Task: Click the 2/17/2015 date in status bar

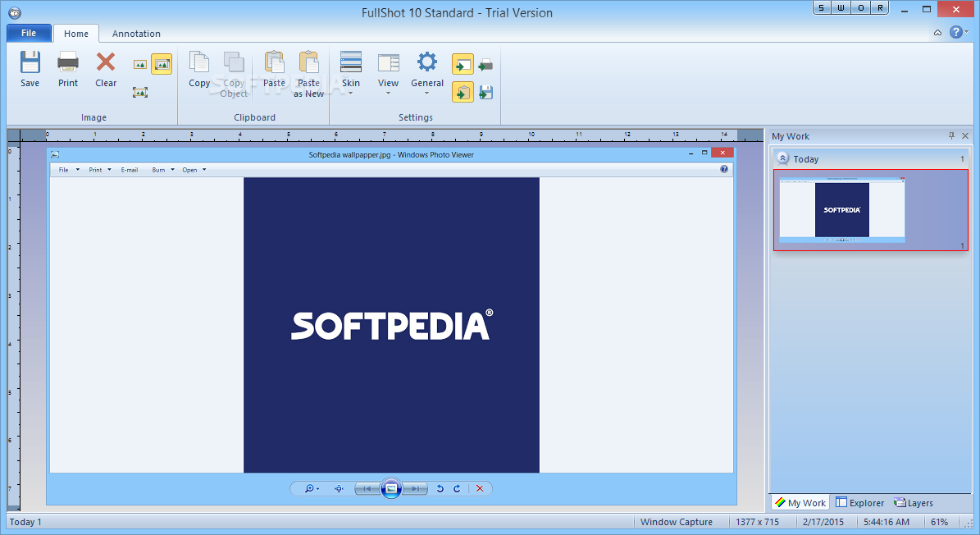Action: pyautogui.click(x=823, y=522)
